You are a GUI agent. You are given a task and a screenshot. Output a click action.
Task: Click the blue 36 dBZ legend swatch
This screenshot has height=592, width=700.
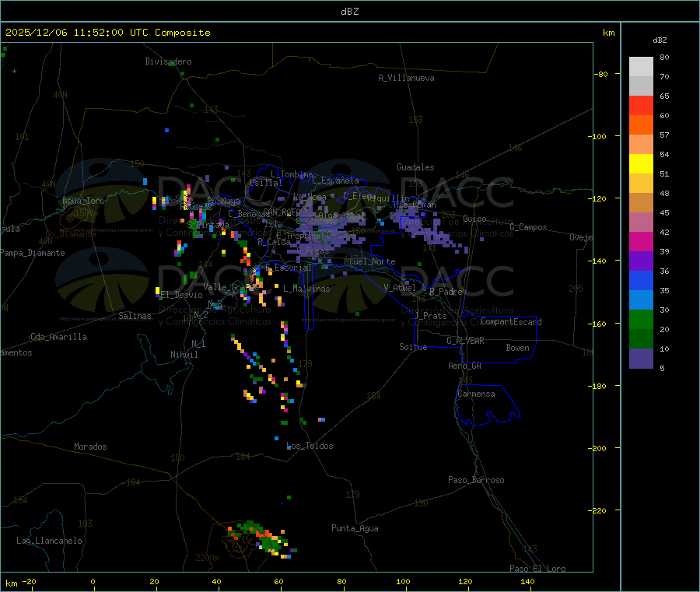coord(641,280)
